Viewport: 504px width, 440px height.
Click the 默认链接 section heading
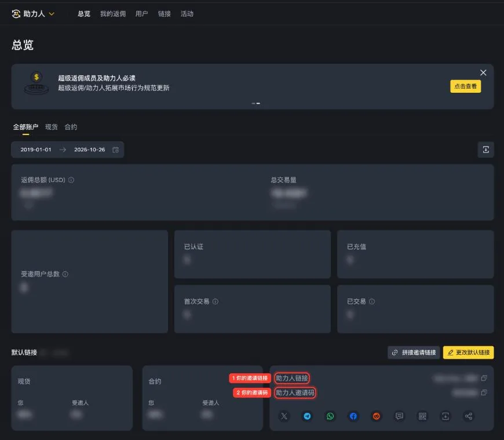pos(24,352)
